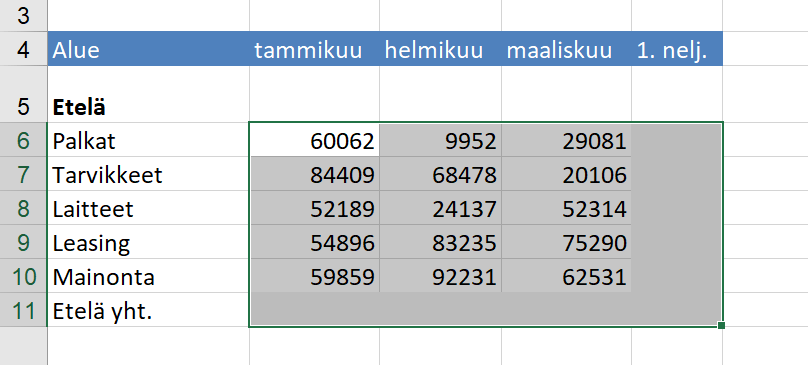The height and width of the screenshot is (365, 808).
Task: Select the Mainonta label cell
Action: (x=148, y=276)
